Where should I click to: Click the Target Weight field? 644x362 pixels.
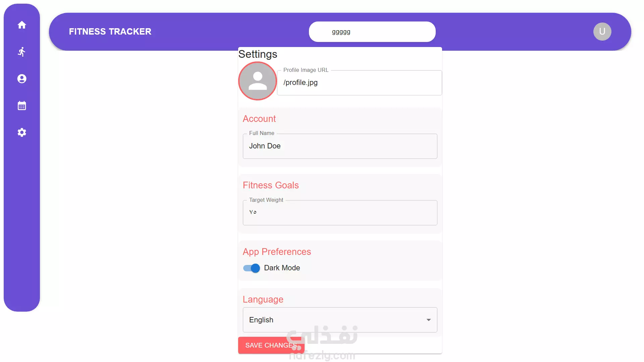pyautogui.click(x=340, y=213)
